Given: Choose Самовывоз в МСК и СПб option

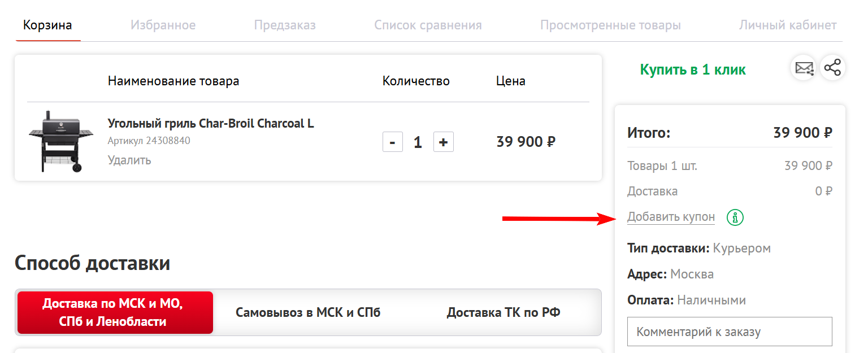Looking at the screenshot, I should (x=308, y=312).
